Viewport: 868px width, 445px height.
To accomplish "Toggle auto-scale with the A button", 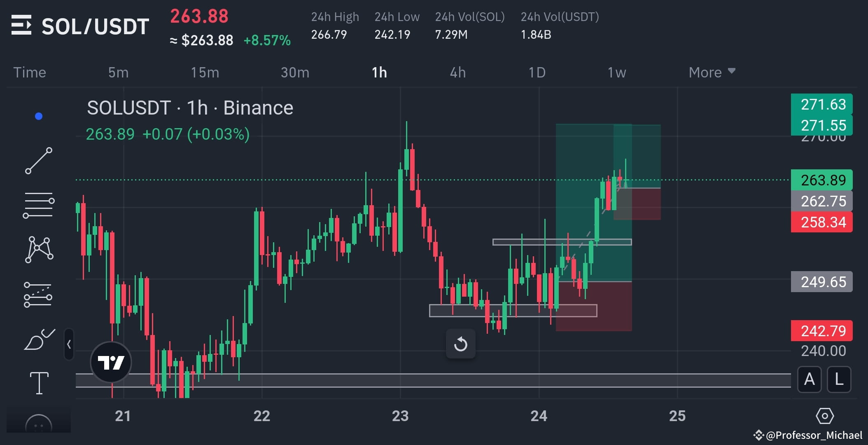I will point(810,380).
